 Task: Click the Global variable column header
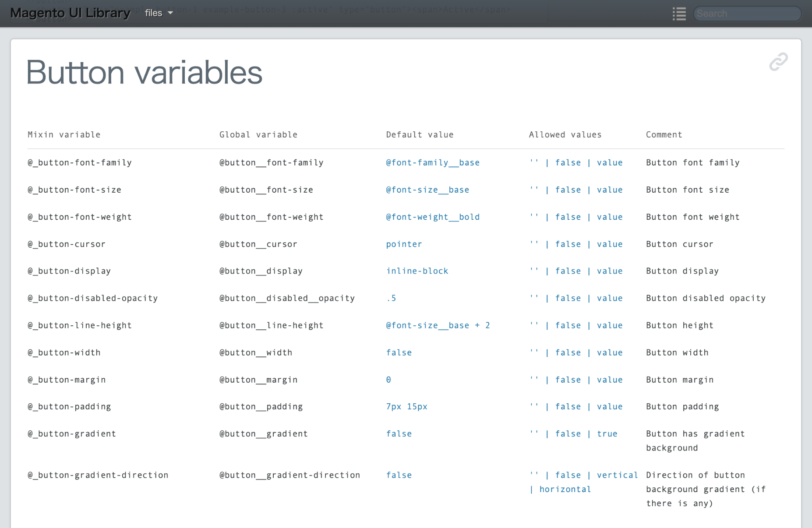pos(258,134)
